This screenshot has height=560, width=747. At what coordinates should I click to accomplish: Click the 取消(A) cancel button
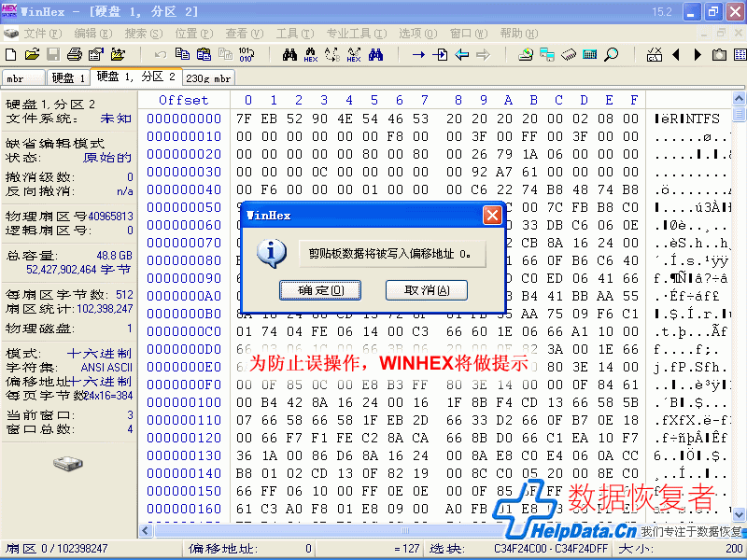427,290
